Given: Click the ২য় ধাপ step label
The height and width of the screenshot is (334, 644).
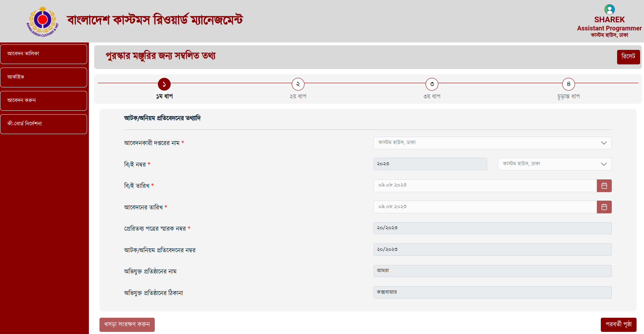Looking at the screenshot, I should tap(298, 96).
